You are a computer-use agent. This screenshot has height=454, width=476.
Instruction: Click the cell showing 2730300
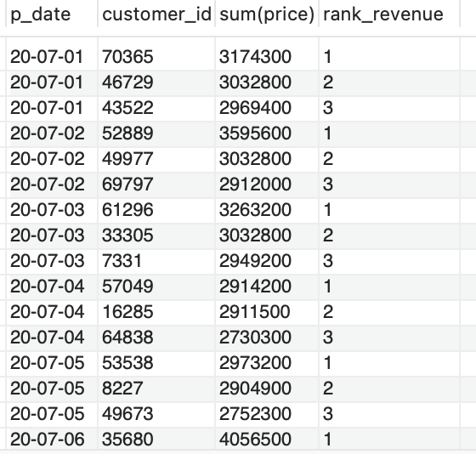point(267,338)
